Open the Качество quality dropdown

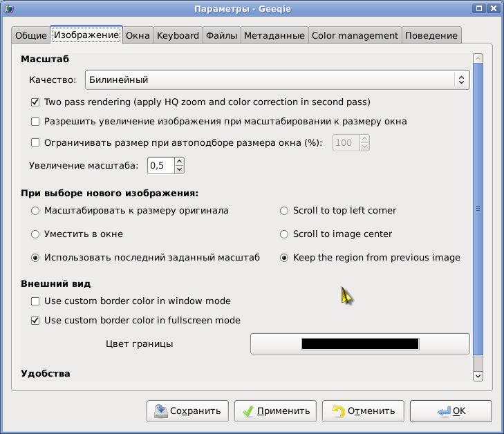(x=277, y=79)
